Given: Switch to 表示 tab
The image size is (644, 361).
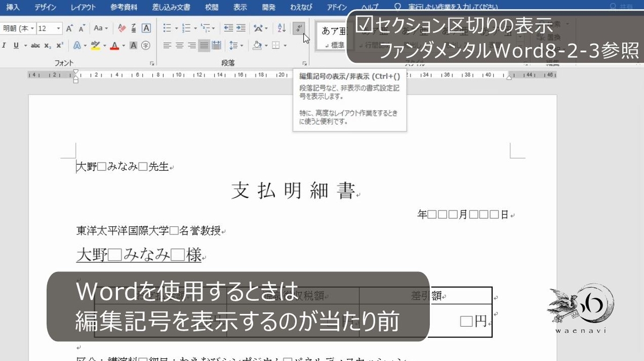Looking at the screenshot, I should pos(240,7).
